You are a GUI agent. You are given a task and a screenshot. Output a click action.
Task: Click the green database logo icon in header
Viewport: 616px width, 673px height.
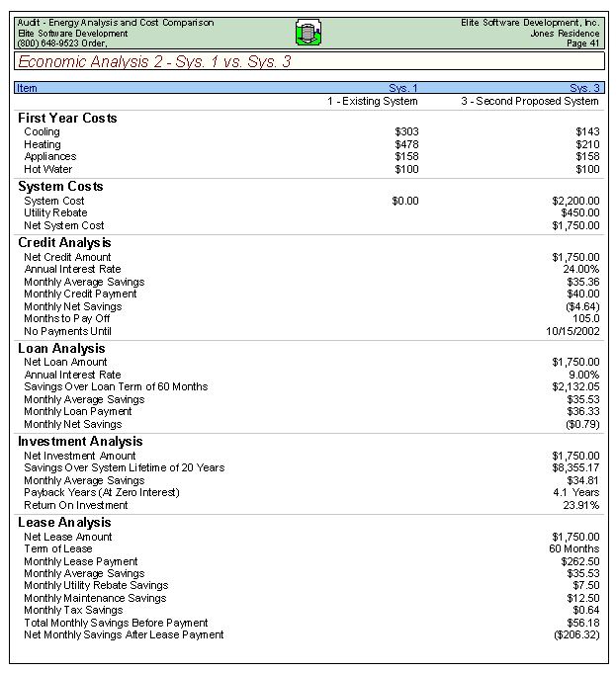tap(308, 34)
